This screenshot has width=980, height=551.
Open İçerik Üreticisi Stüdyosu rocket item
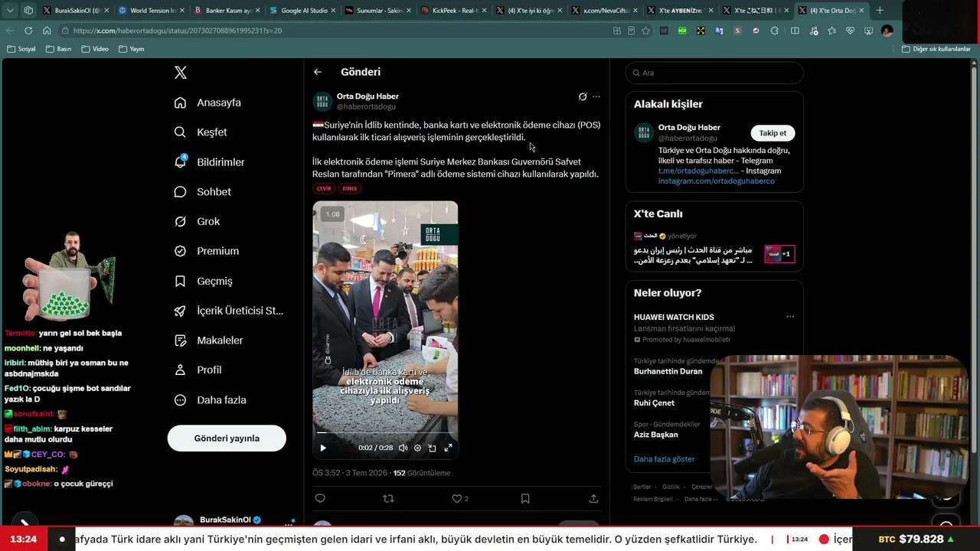point(228,311)
